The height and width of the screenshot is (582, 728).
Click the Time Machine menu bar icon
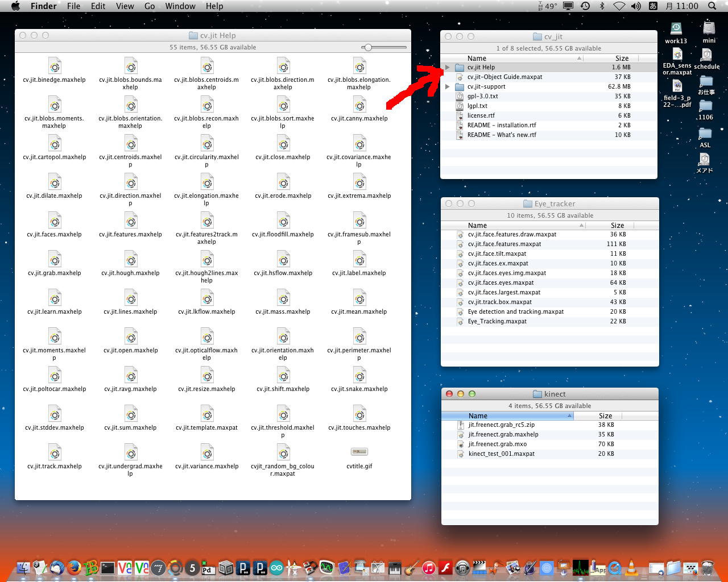click(585, 6)
